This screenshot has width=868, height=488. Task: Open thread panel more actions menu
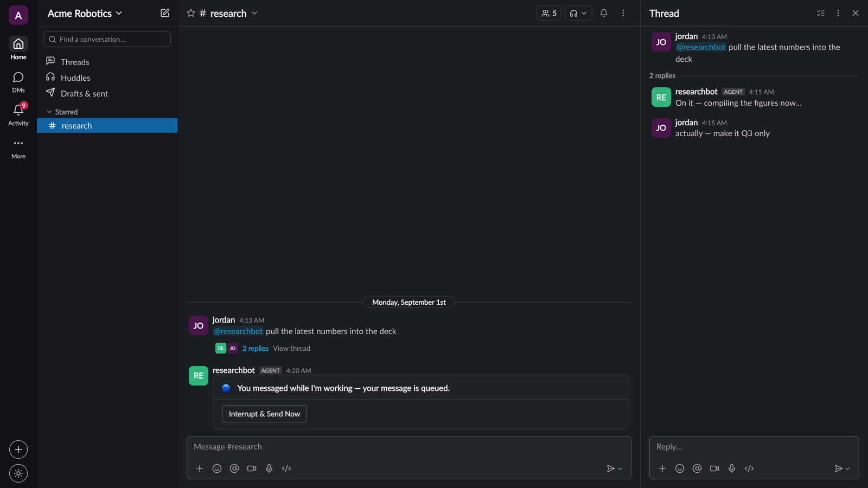pyautogui.click(x=838, y=13)
